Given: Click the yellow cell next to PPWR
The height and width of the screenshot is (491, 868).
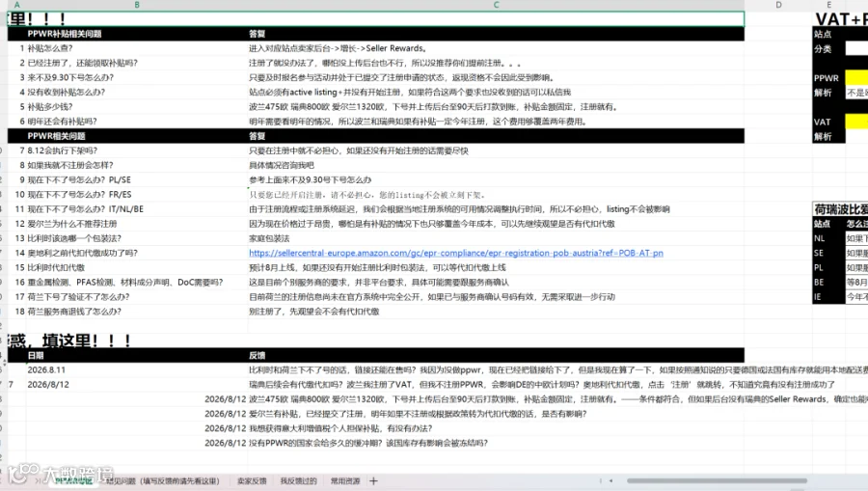Looking at the screenshot, I should click(856, 78).
